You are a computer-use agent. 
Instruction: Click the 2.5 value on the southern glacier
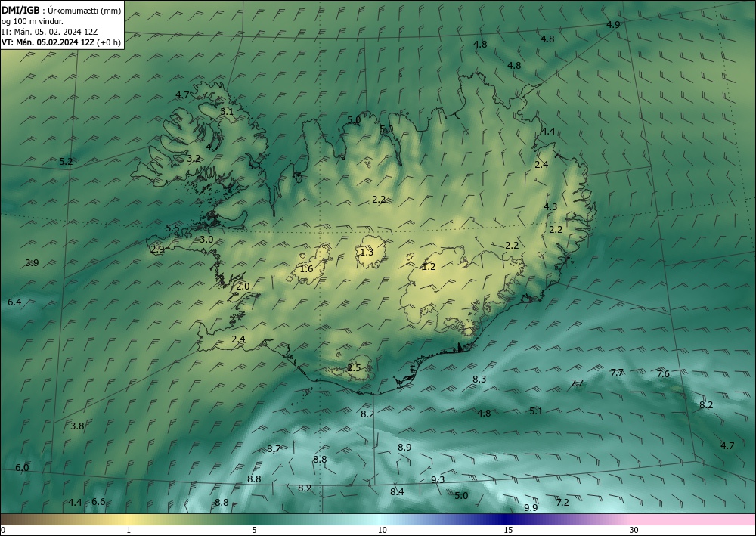(354, 367)
